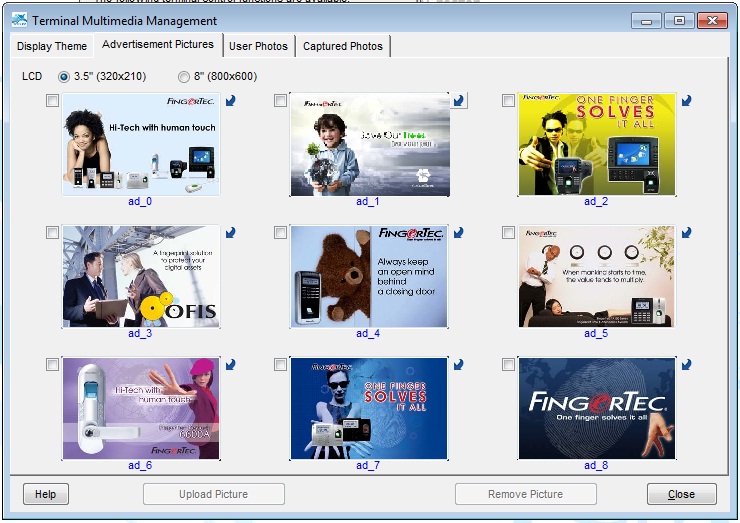This screenshot has height=523, width=740.
Task: Tick the checkbox for picture ad_1
Action: tap(280, 101)
